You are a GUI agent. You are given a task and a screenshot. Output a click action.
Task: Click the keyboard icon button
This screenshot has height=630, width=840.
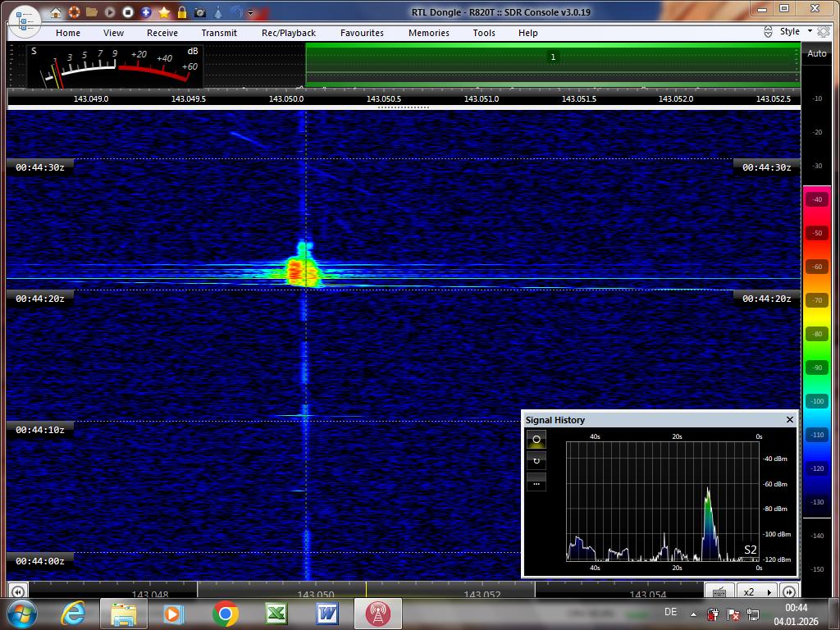719,591
